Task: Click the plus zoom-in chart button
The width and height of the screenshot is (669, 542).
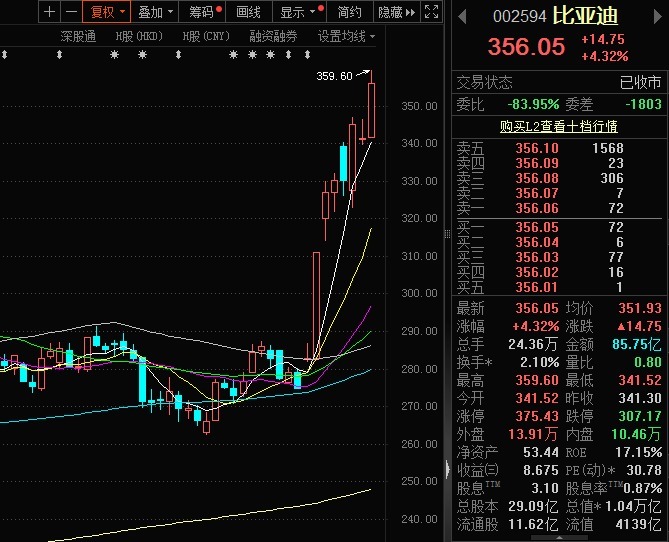Action: [50, 12]
